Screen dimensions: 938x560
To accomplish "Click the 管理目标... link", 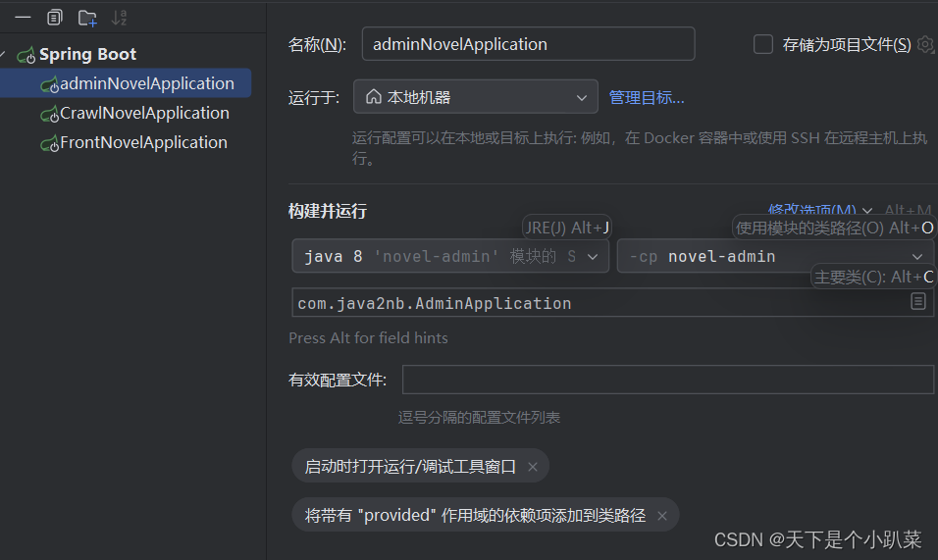I will [x=647, y=97].
